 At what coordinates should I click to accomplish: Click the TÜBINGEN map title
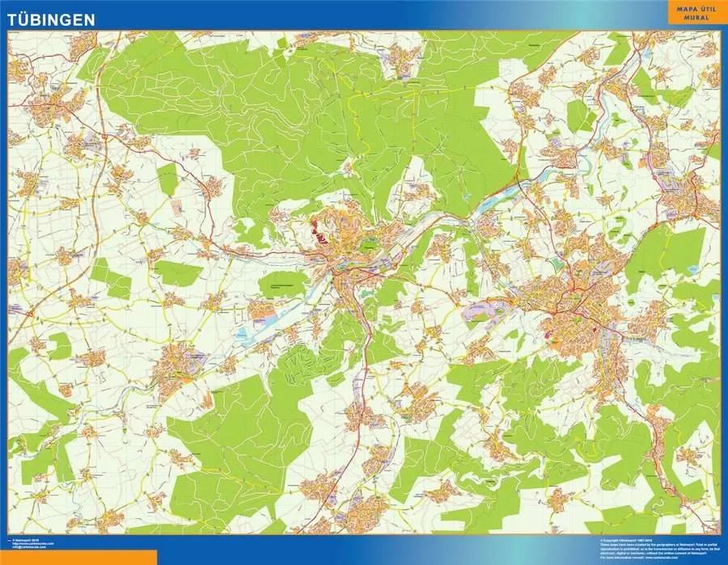[x=51, y=19]
